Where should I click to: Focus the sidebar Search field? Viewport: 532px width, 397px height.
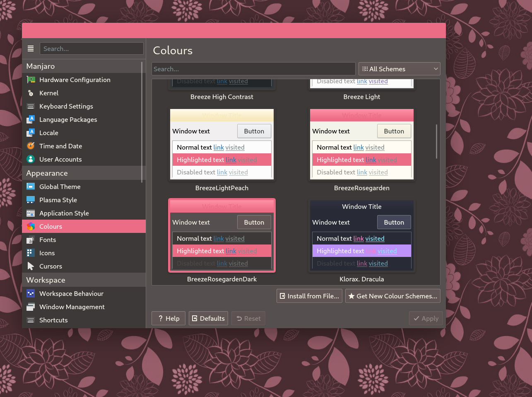[91, 48]
